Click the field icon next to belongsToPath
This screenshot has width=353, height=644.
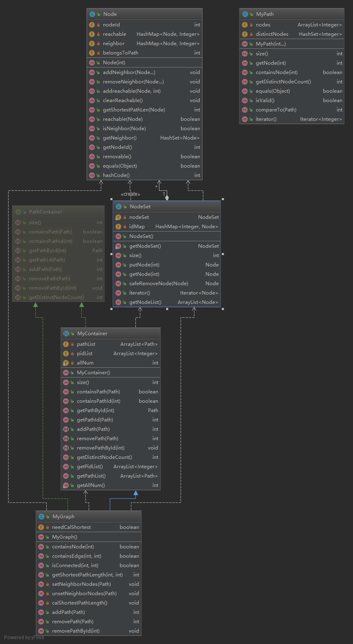(92, 53)
